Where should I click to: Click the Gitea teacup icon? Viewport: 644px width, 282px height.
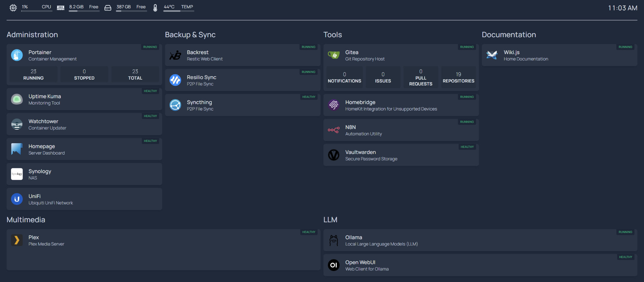click(x=334, y=55)
